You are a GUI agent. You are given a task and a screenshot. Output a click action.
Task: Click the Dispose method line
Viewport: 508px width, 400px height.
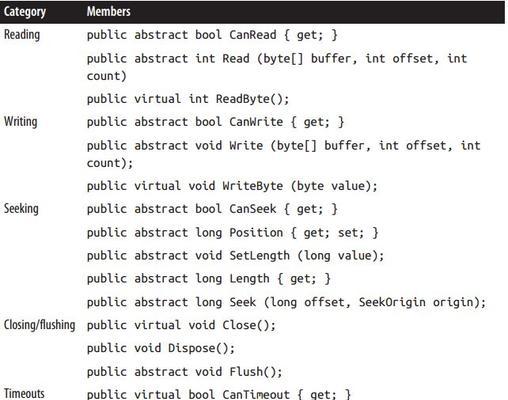161,348
